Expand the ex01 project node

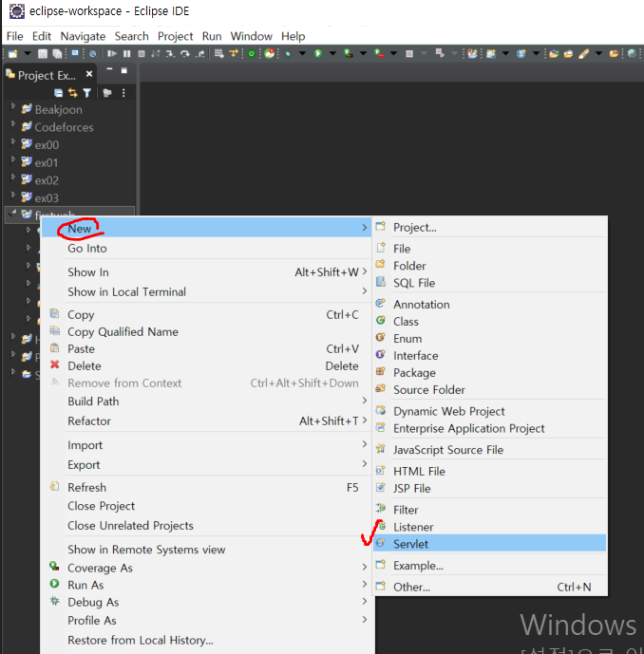pos(13,159)
